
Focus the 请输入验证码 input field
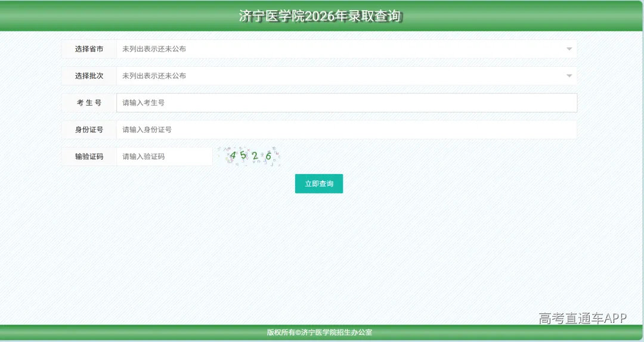[x=165, y=157]
